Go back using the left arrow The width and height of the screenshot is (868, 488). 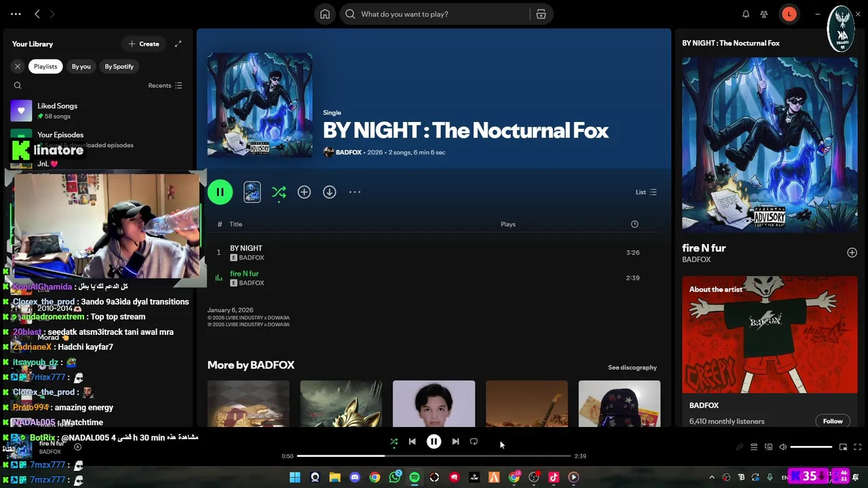[37, 14]
